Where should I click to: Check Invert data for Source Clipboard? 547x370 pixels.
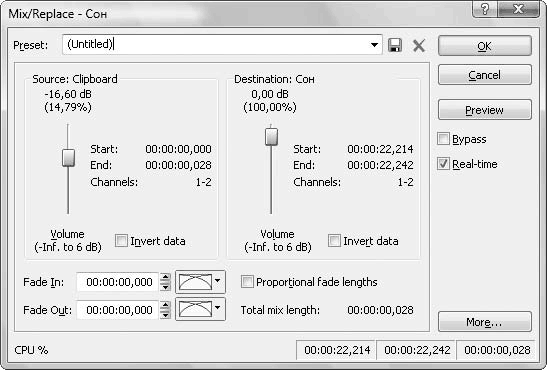[x=121, y=241]
